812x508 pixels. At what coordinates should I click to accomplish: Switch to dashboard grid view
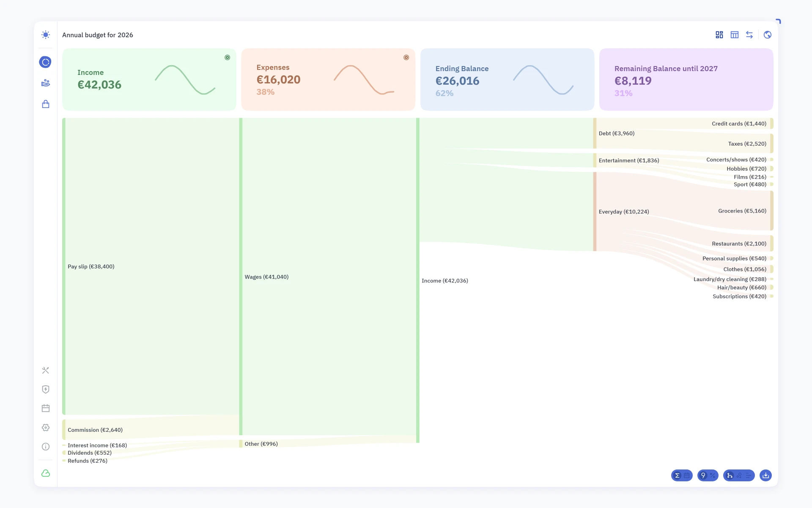719,35
